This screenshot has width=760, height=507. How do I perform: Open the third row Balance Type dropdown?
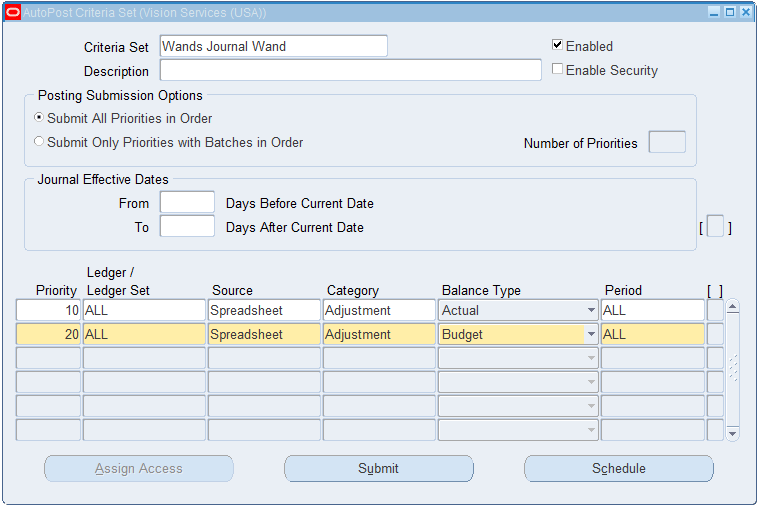tap(591, 359)
